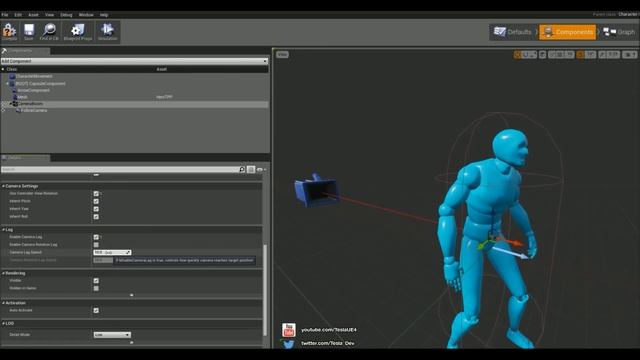Open the Help menu
This screenshot has height=360, width=640.
(104, 15)
